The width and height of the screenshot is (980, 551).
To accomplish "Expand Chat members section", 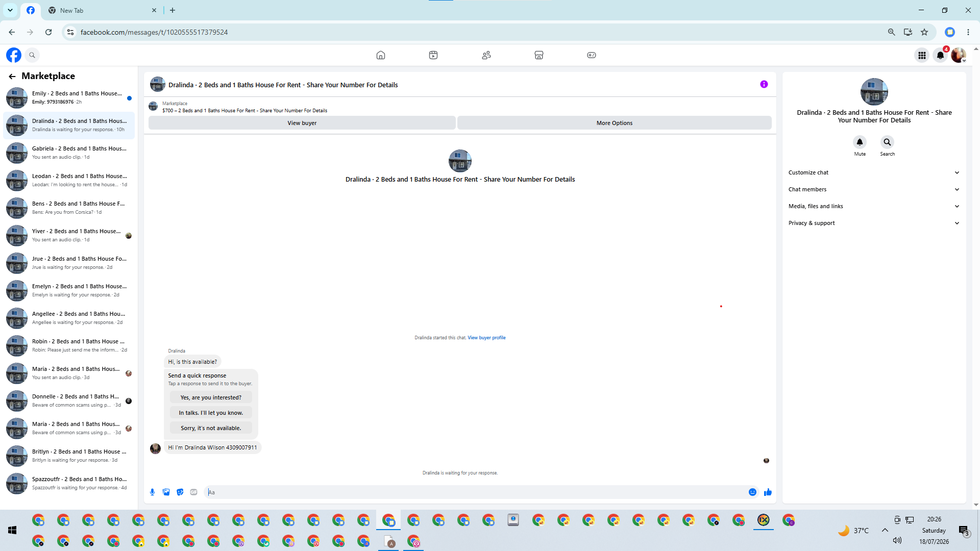I will pyautogui.click(x=874, y=189).
